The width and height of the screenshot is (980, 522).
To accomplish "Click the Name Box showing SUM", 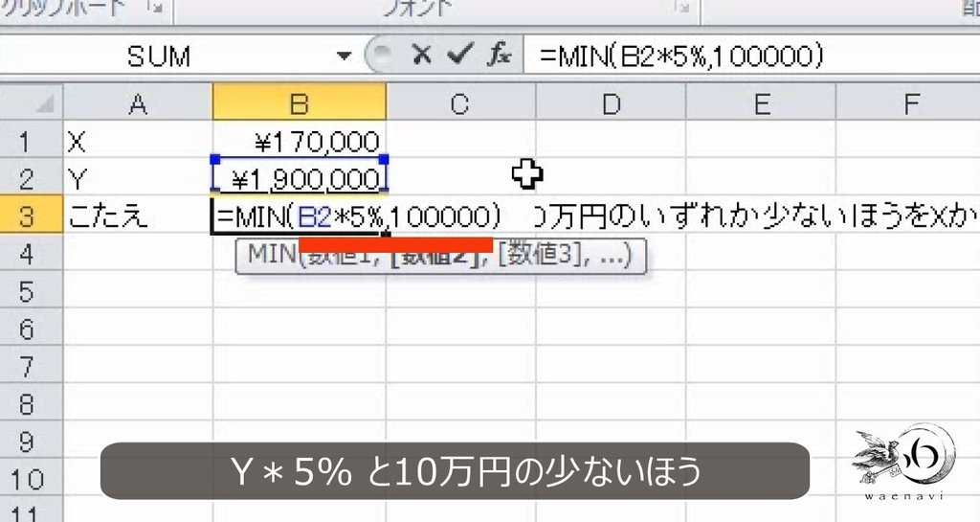I will pos(160,57).
